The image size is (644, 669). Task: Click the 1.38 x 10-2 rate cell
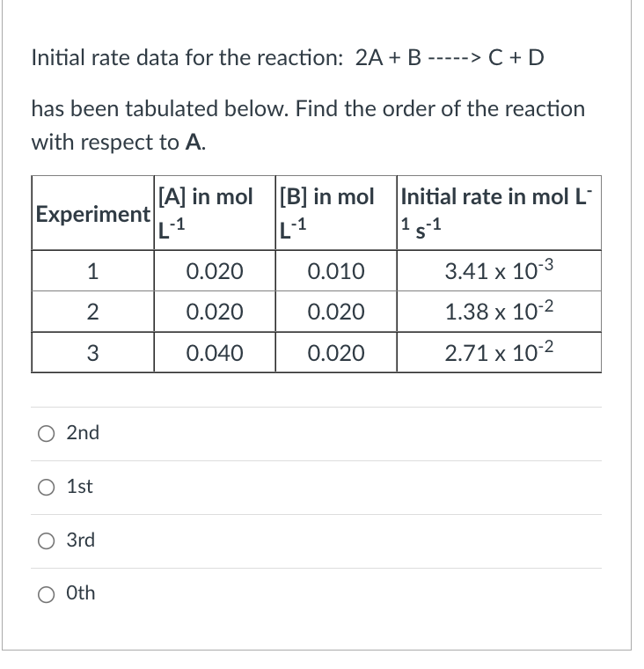pyautogui.click(x=498, y=312)
